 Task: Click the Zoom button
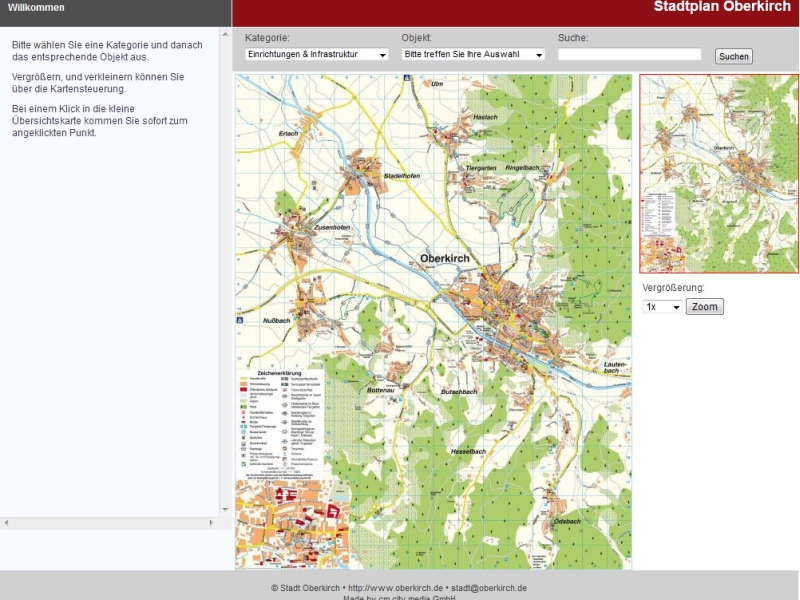tap(705, 307)
